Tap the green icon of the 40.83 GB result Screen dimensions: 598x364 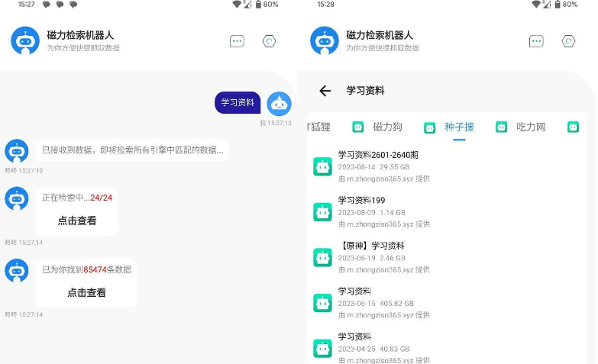pyautogui.click(x=322, y=349)
